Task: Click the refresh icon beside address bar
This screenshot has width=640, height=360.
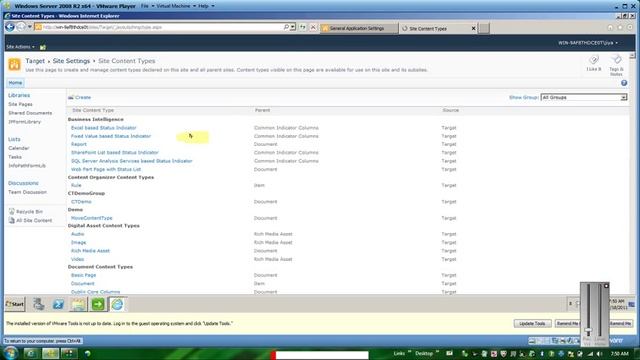Action: pos(303,27)
